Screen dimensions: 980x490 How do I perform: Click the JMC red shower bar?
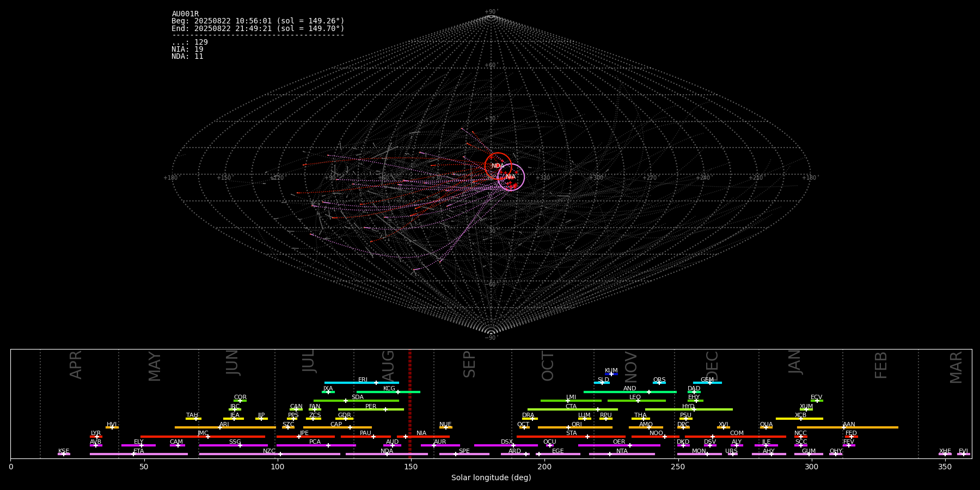click(203, 436)
